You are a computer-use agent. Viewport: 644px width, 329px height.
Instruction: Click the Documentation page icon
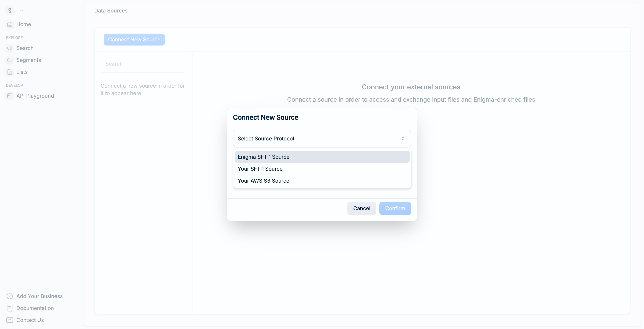10,308
